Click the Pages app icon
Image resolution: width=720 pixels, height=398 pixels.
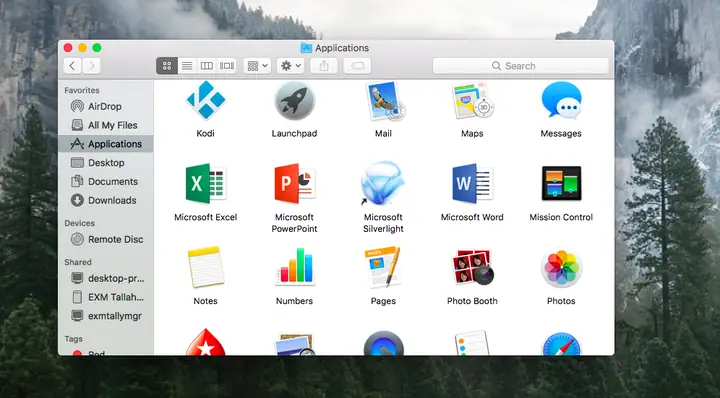(383, 267)
